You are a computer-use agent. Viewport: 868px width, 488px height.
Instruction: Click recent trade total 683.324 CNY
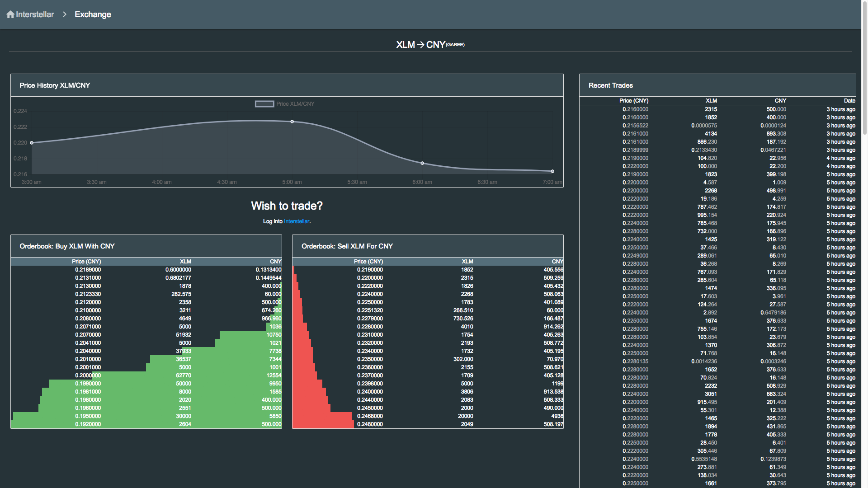click(x=776, y=394)
